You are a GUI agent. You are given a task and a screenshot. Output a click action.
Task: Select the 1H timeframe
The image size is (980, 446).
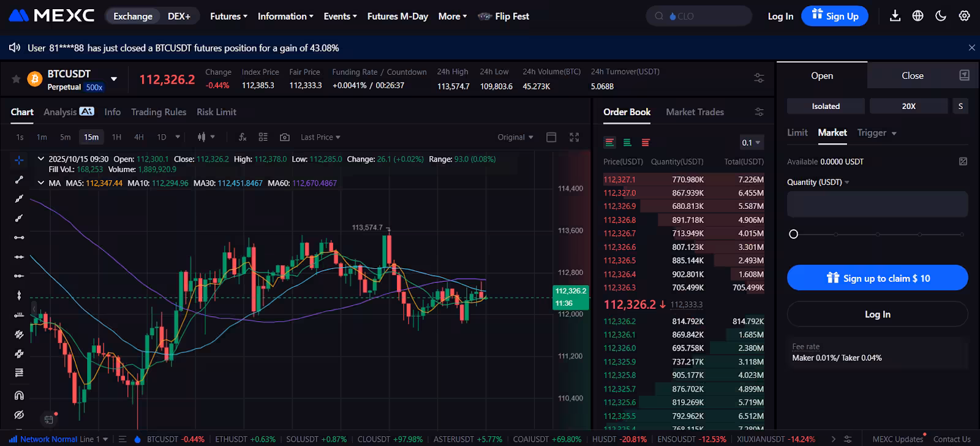tap(116, 137)
